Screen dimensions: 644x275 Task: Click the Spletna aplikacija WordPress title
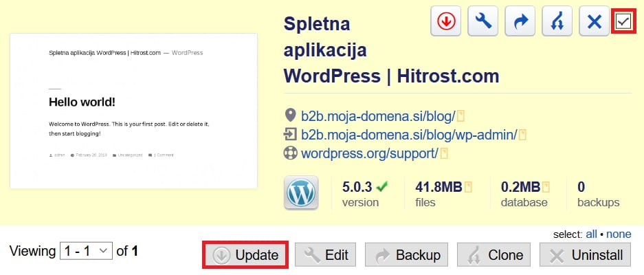391,50
